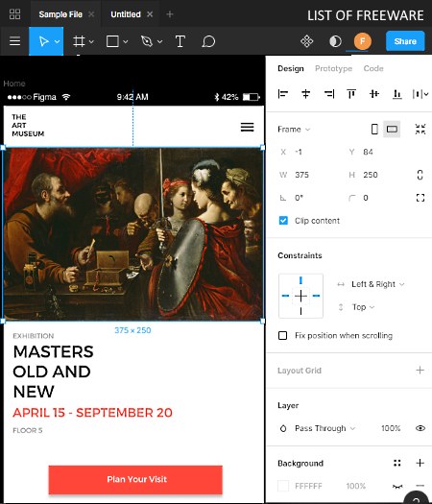Set frame to portrait orientation
The height and width of the screenshot is (504, 432).
374,130
